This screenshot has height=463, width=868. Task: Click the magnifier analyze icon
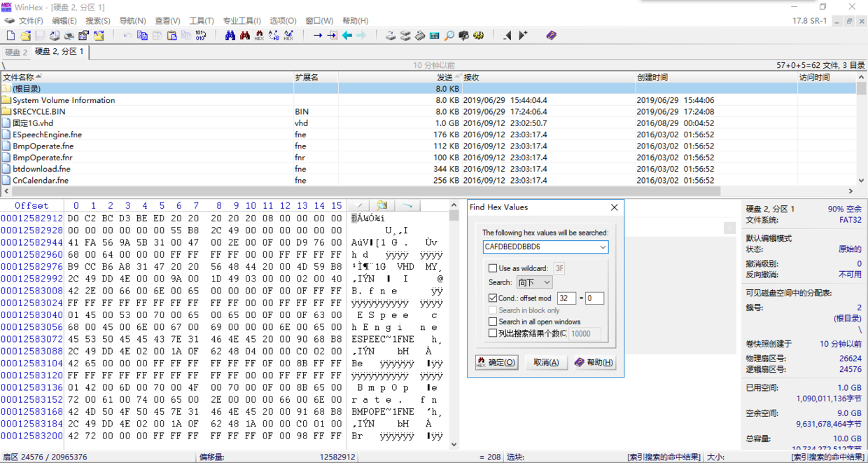449,35
